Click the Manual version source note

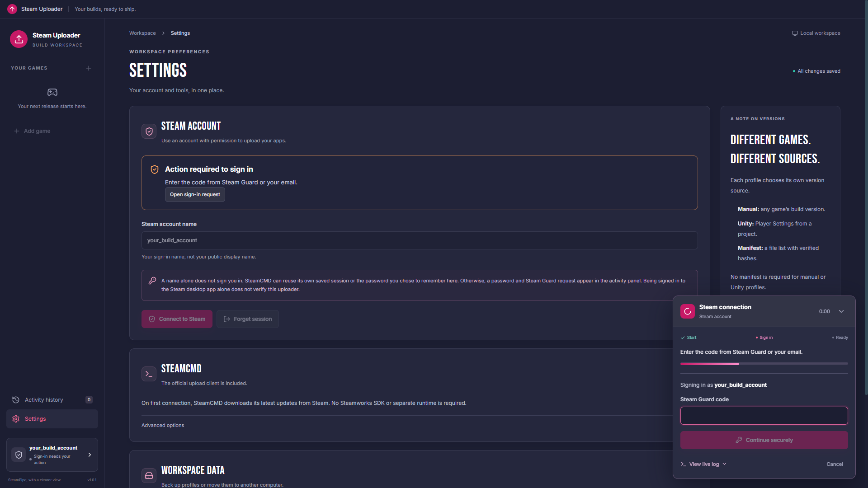[x=781, y=209]
